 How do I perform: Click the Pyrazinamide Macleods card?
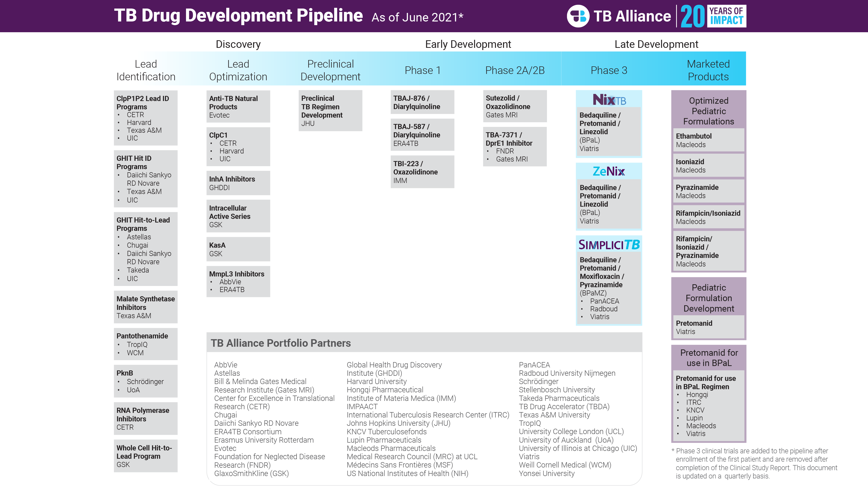pos(709,191)
